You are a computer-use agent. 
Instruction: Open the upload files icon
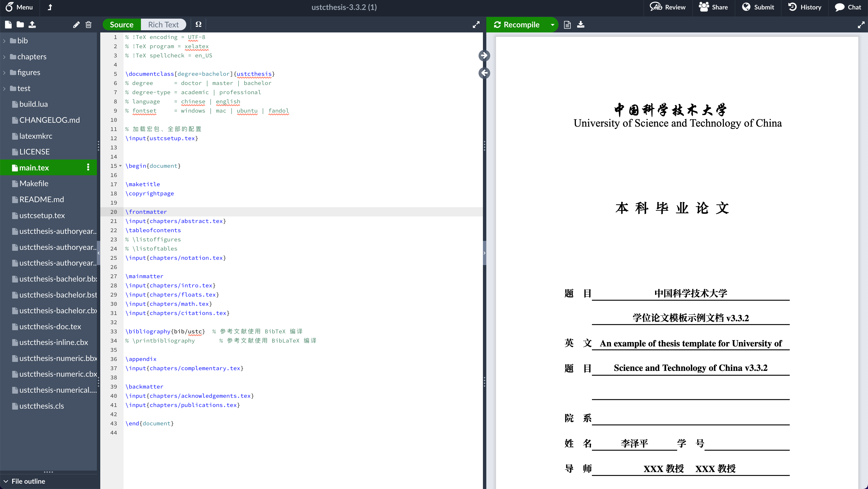[32, 24]
